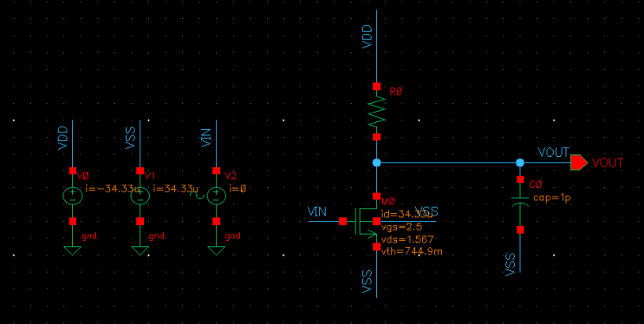This screenshot has width=644, height=324.
Task: Click the VSS label above source V1
Action: [131, 139]
